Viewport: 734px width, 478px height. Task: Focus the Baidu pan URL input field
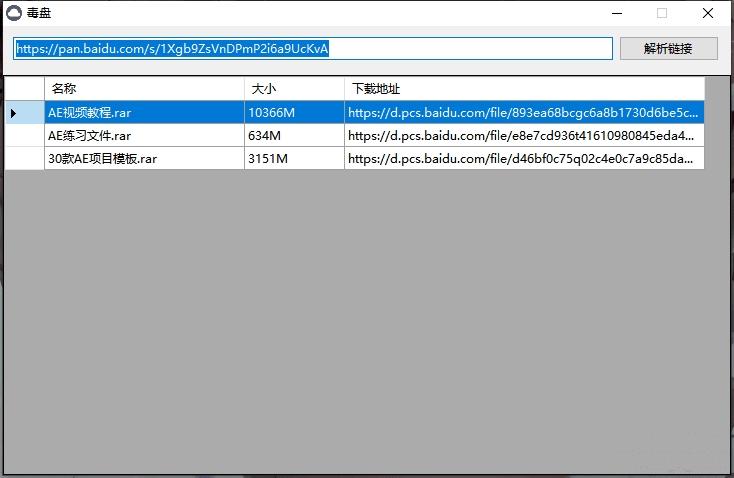(x=313, y=49)
